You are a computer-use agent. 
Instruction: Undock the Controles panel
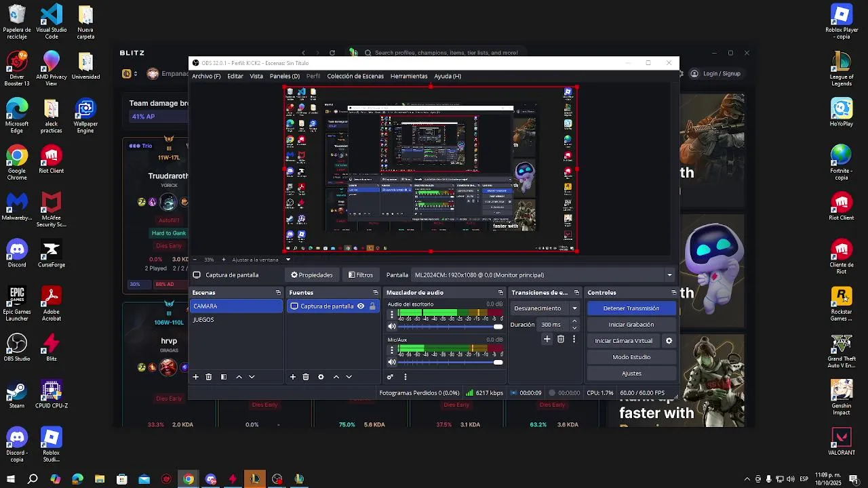point(673,293)
